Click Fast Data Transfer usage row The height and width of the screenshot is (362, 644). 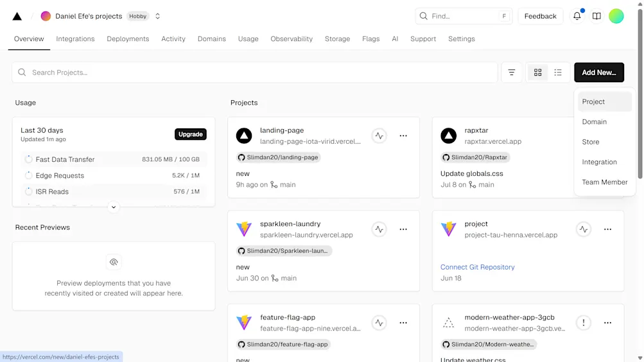click(x=114, y=159)
